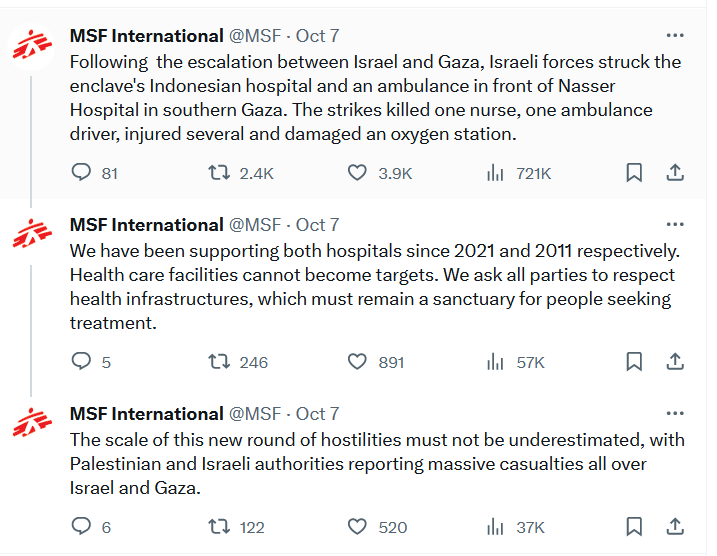Open more options on third tweet
This screenshot has height=556, width=717.
pyautogui.click(x=675, y=413)
